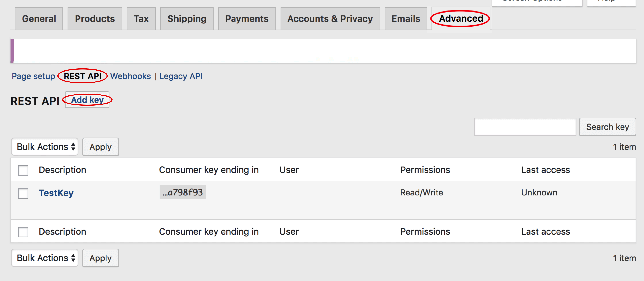
Task: Select the Payments tab
Action: pos(247,19)
